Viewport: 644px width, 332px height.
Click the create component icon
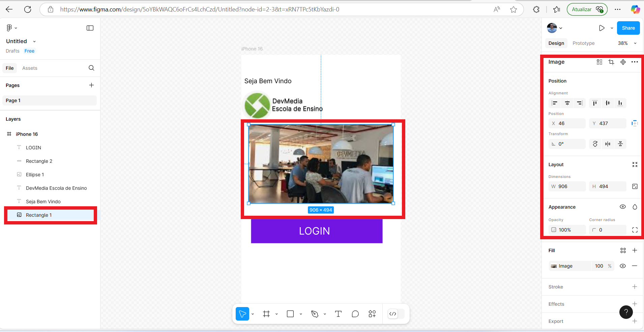(623, 62)
